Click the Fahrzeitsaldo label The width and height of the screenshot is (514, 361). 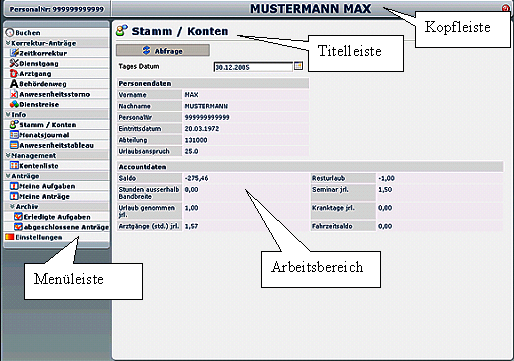tap(332, 226)
